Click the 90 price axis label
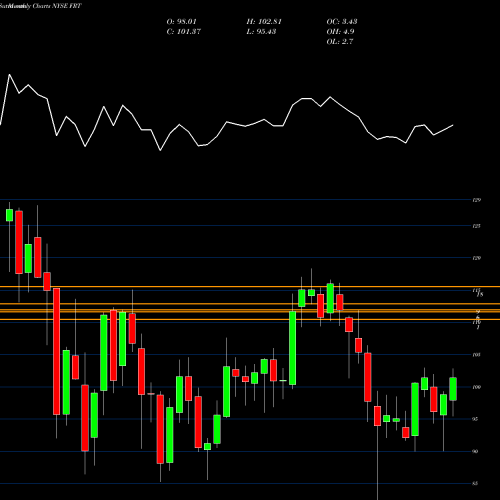 [x=475, y=451]
